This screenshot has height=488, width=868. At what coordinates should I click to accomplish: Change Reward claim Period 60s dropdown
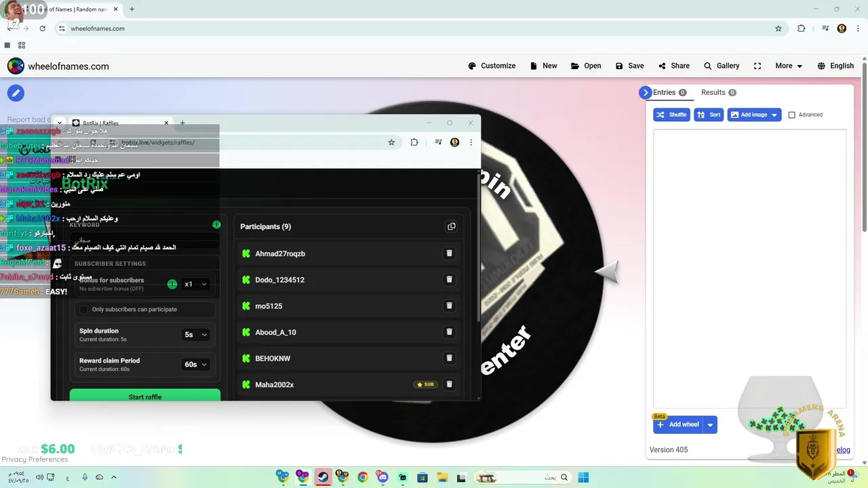(x=195, y=365)
